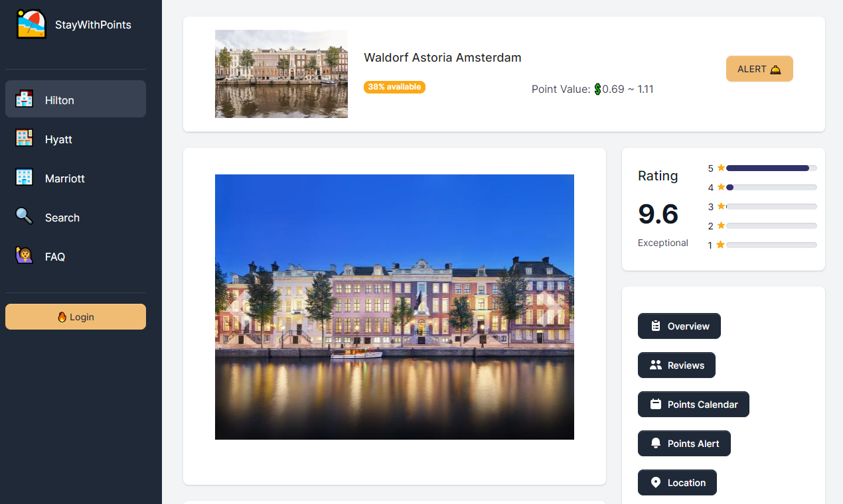This screenshot has height=504, width=843.
Task: Click the FAQ person raising hand icon
Action: pos(25,256)
